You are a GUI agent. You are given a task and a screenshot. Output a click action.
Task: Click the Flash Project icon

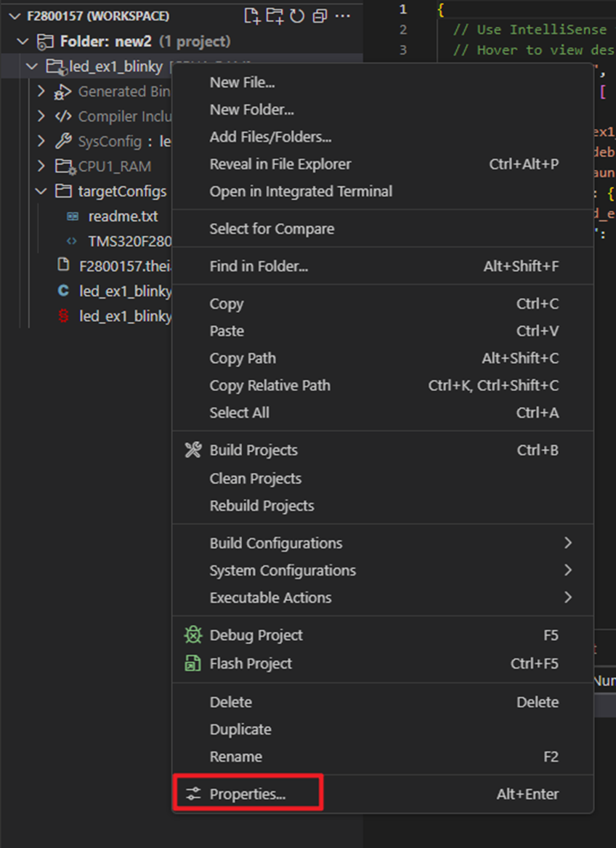point(192,663)
